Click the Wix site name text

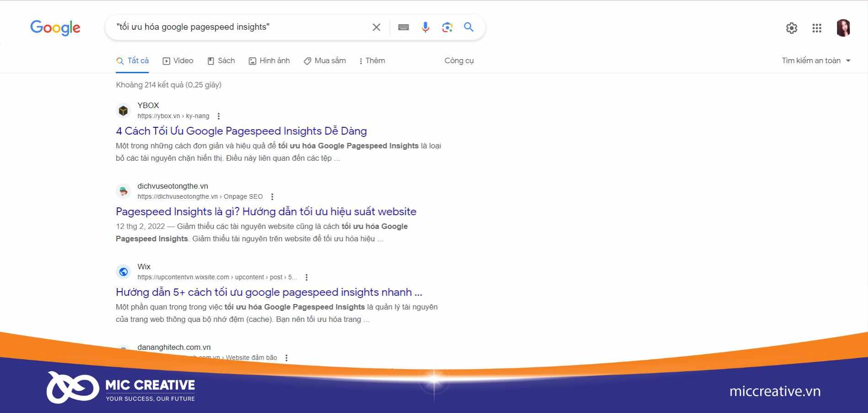(144, 266)
